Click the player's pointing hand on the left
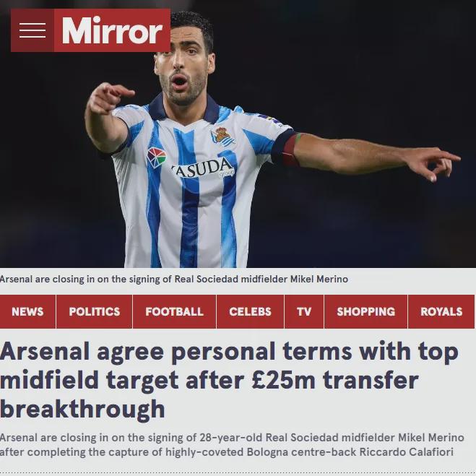 [109, 97]
